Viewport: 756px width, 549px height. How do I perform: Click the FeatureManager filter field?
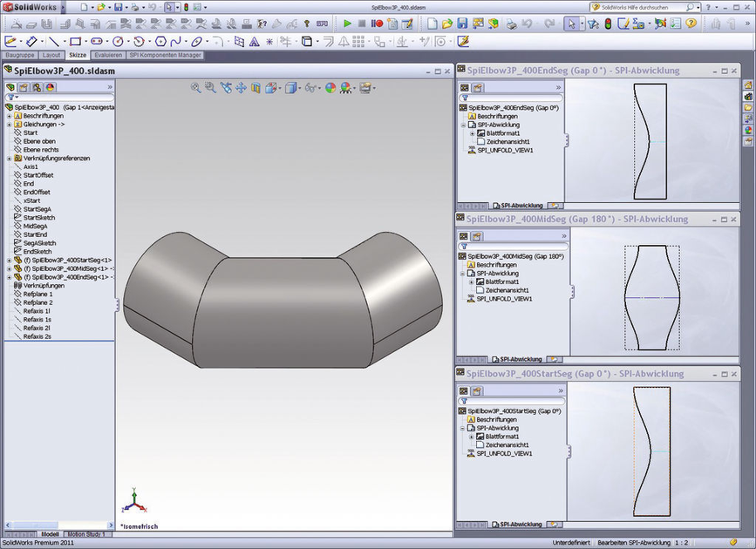(59, 98)
